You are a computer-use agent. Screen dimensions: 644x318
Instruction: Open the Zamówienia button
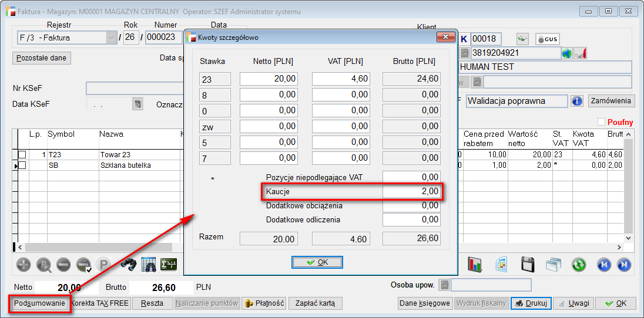click(612, 101)
